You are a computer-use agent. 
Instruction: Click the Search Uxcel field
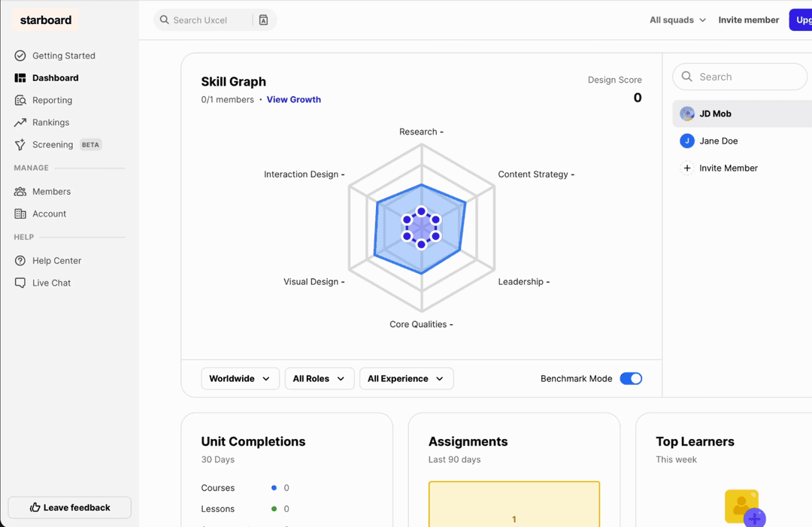[x=215, y=20]
